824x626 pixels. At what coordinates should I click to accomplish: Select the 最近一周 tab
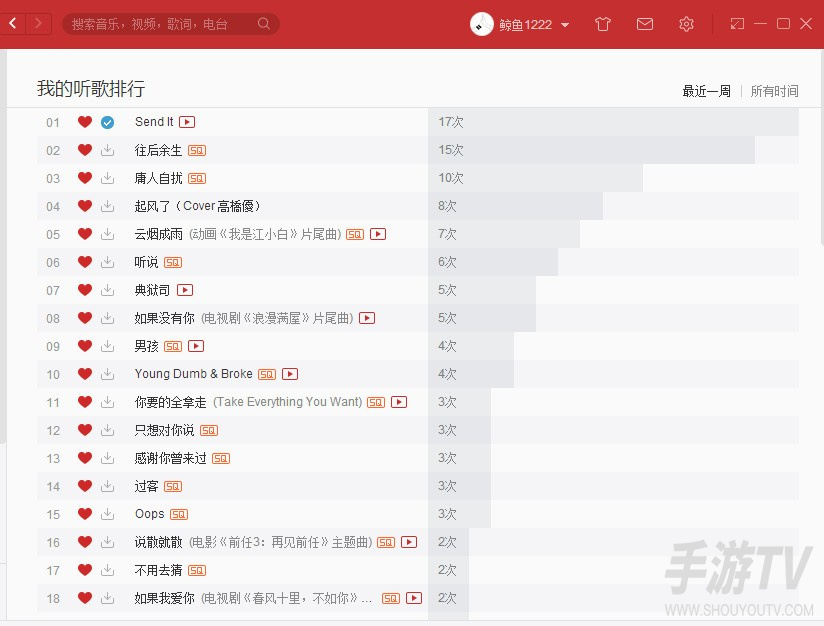[706, 91]
